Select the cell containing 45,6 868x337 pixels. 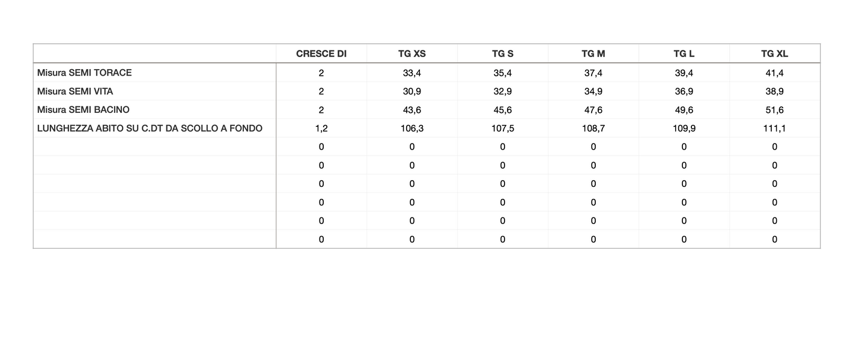point(502,110)
